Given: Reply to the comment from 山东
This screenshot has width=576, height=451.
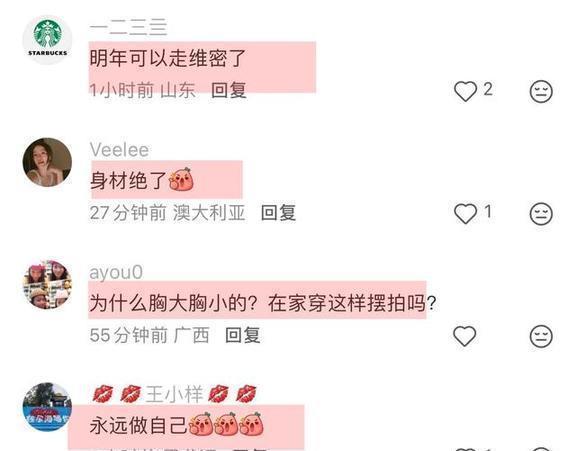Looking at the screenshot, I should (x=228, y=90).
